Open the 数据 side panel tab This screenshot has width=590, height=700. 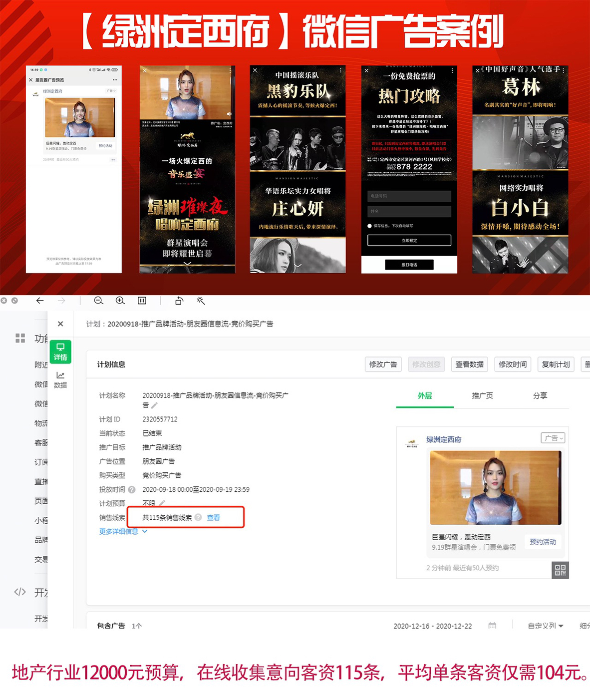60,379
